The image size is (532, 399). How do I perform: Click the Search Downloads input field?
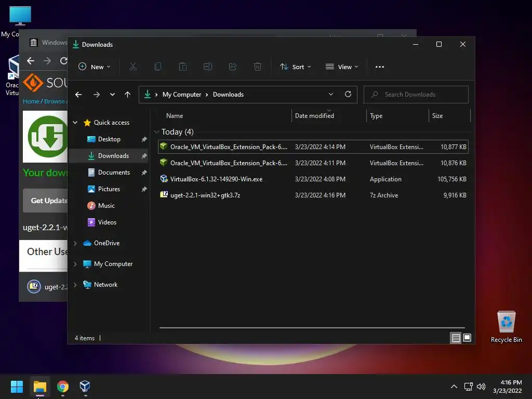[416, 95]
